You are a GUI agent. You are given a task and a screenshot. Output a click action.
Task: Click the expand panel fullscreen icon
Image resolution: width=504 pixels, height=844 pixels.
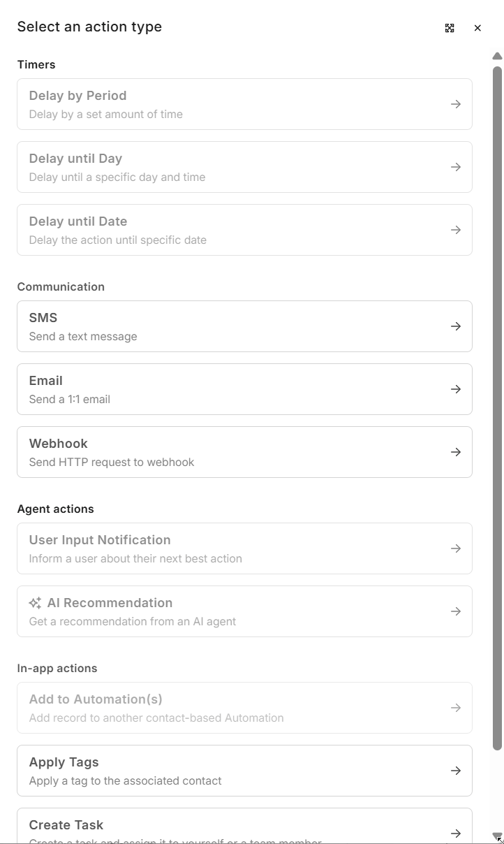[450, 28]
